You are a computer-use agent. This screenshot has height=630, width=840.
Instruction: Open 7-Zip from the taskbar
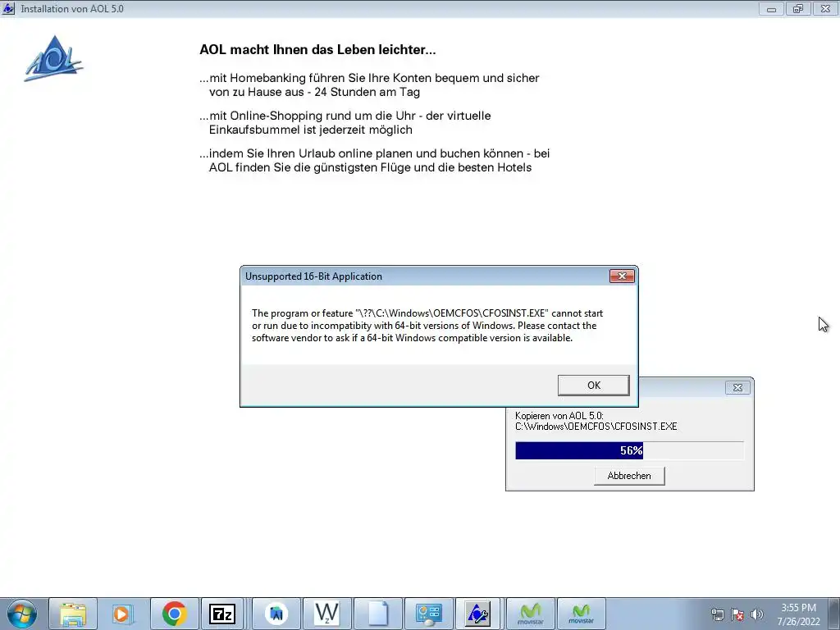tap(221, 614)
